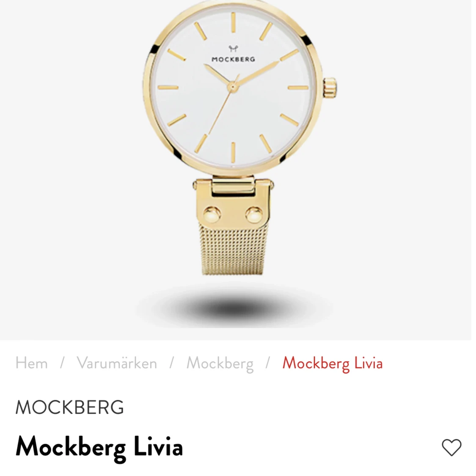Click the left rivet on the strap clasp

(x=212, y=215)
